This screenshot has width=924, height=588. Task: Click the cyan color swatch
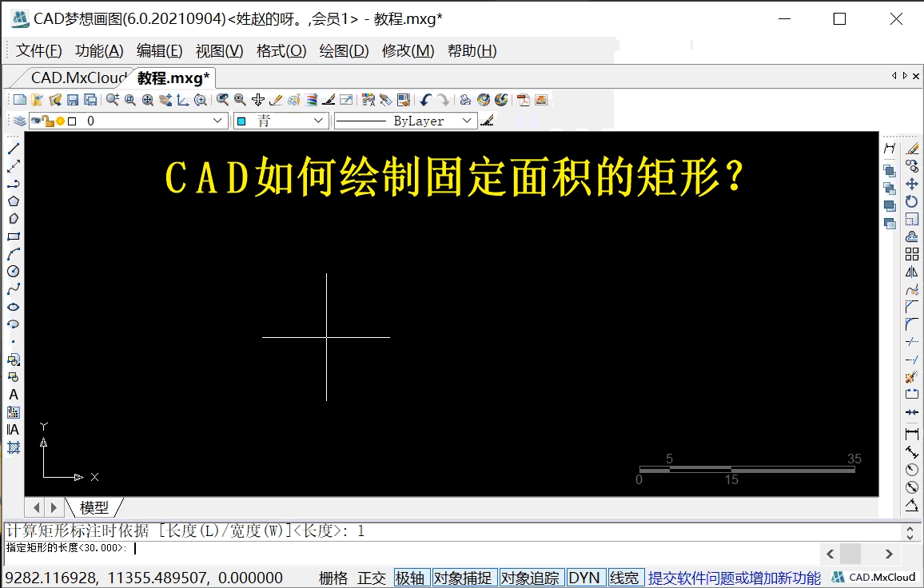pos(241,121)
